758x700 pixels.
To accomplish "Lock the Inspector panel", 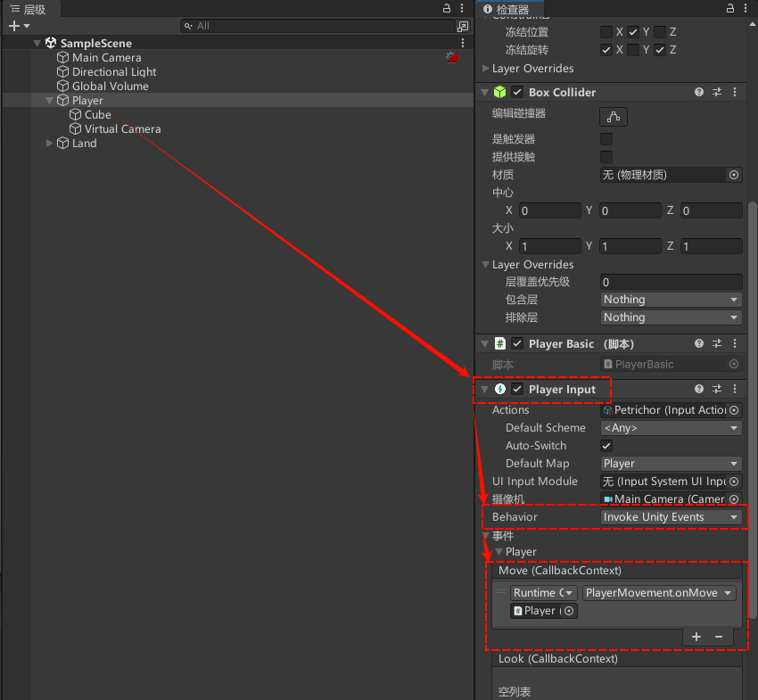I will point(730,8).
